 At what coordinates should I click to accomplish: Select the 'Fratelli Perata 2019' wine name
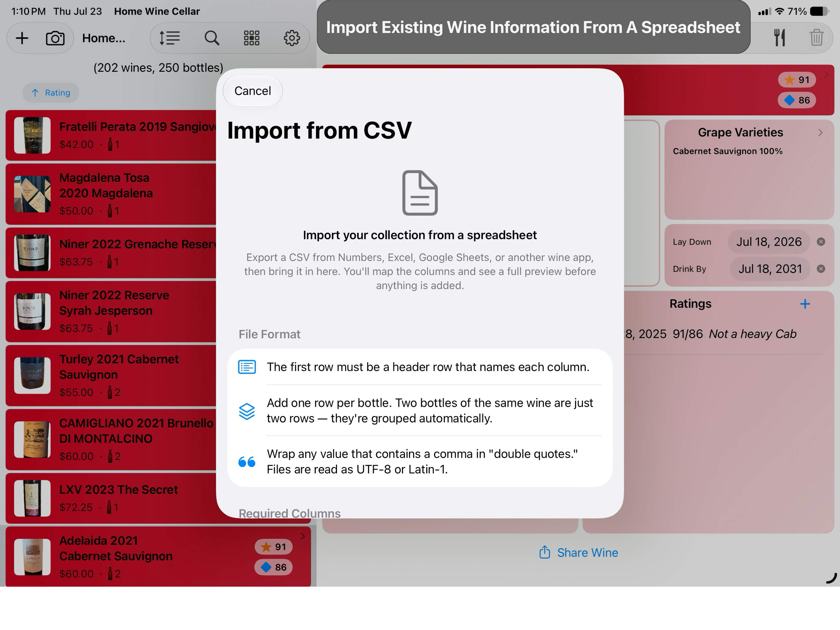tap(137, 127)
